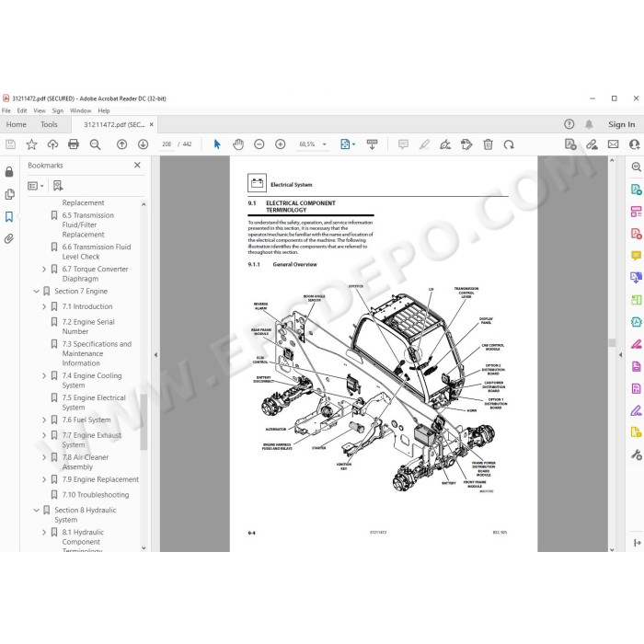Expand 6.7 Torque Converter Diaphragm bookmark

tap(44, 269)
